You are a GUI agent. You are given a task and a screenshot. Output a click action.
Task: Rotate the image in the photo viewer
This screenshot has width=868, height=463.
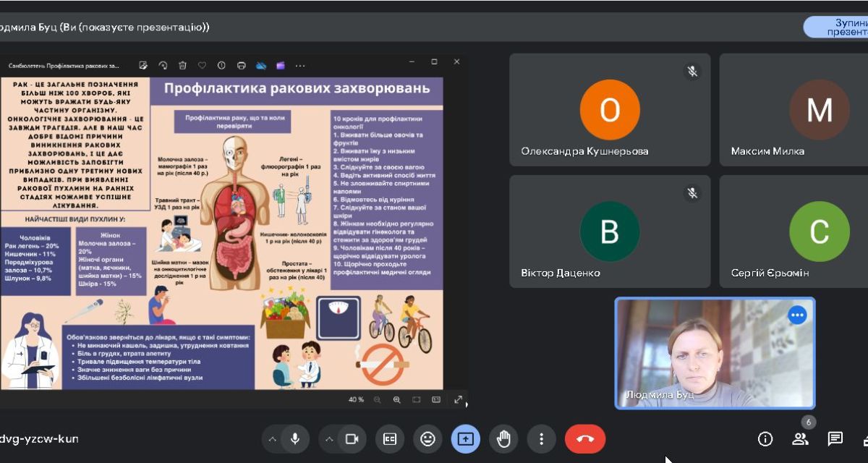click(x=163, y=65)
